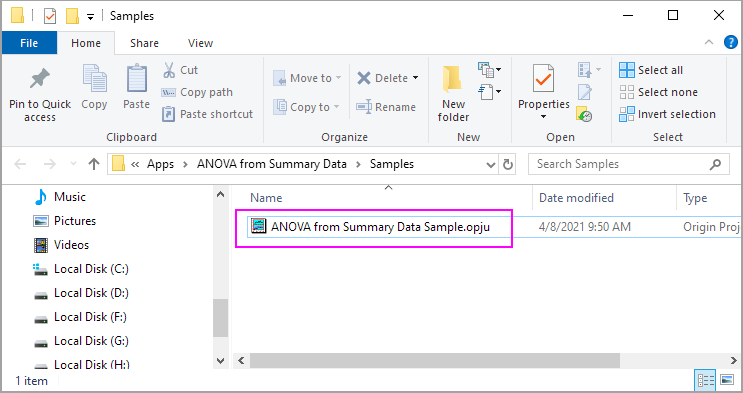Create a New folder
The width and height of the screenshot is (743, 393).
click(453, 94)
